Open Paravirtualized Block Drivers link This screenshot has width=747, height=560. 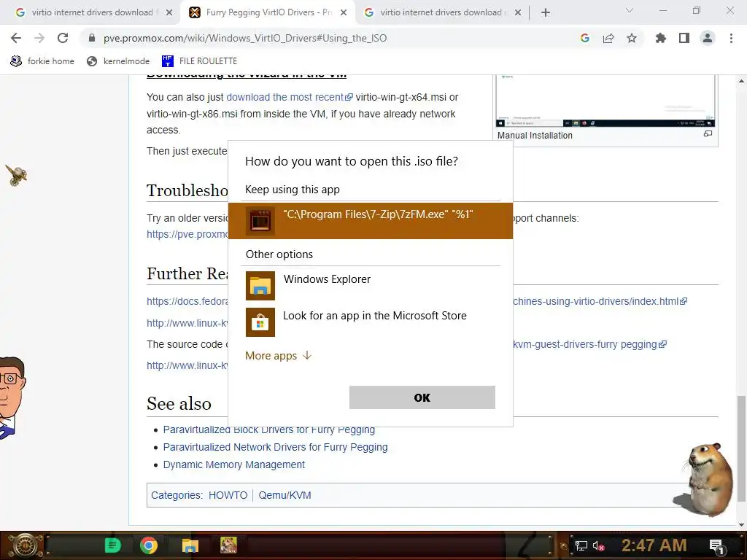click(x=269, y=429)
